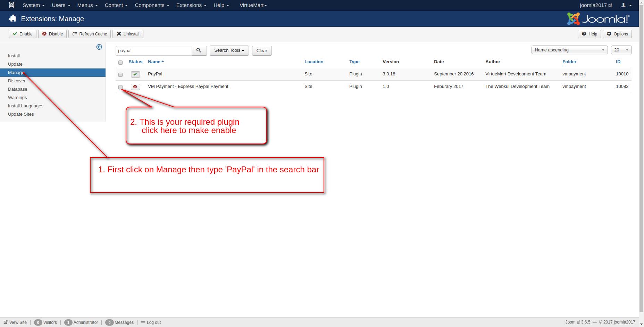This screenshot has width=644, height=327.
Task: Go to Update Sites in the sidebar
Action: pos(21,114)
